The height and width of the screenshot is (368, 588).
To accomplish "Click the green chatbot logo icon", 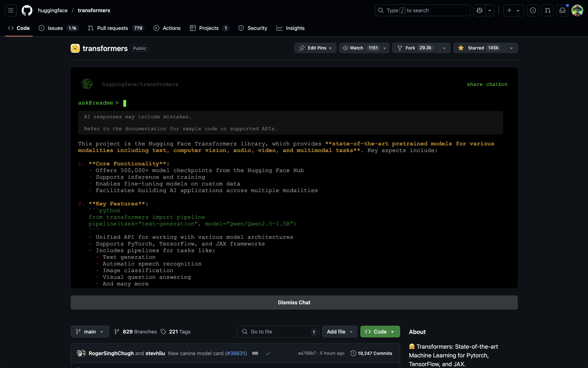I will click(x=87, y=84).
